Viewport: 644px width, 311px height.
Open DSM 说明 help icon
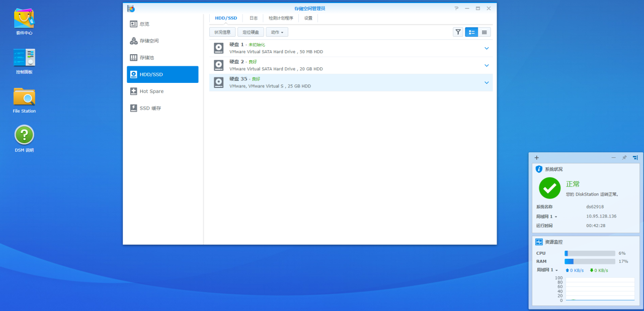tap(24, 135)
